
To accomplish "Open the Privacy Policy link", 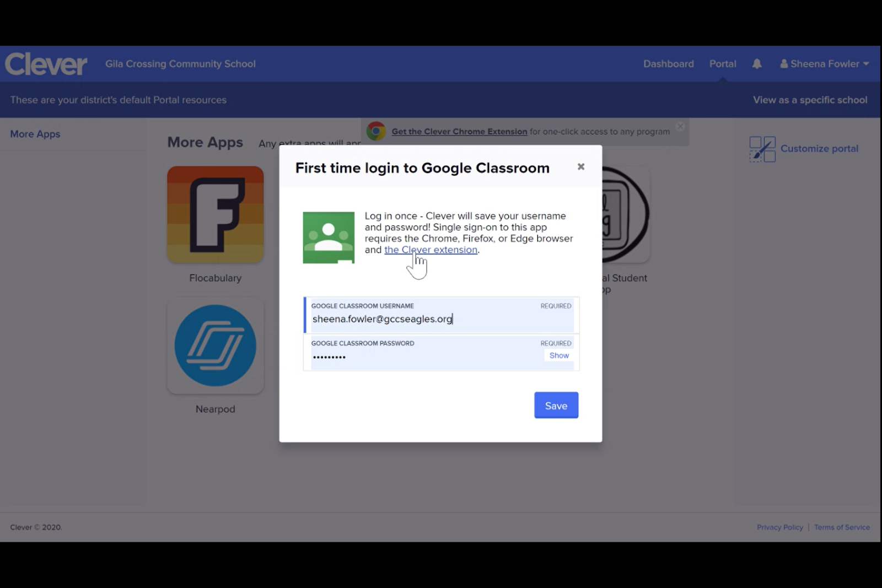I will (x=780, y=527).
